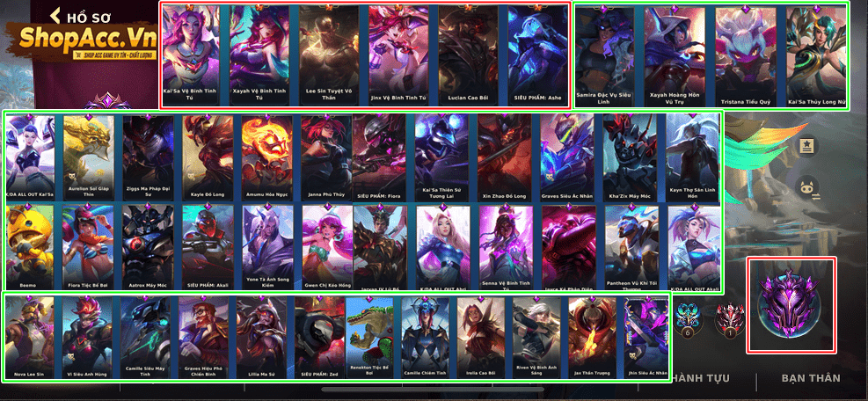Open the Yone Tà Ảnh Song Kiếm skin
The height and width of the screenshot is (401, 868).
click(268, 247)
